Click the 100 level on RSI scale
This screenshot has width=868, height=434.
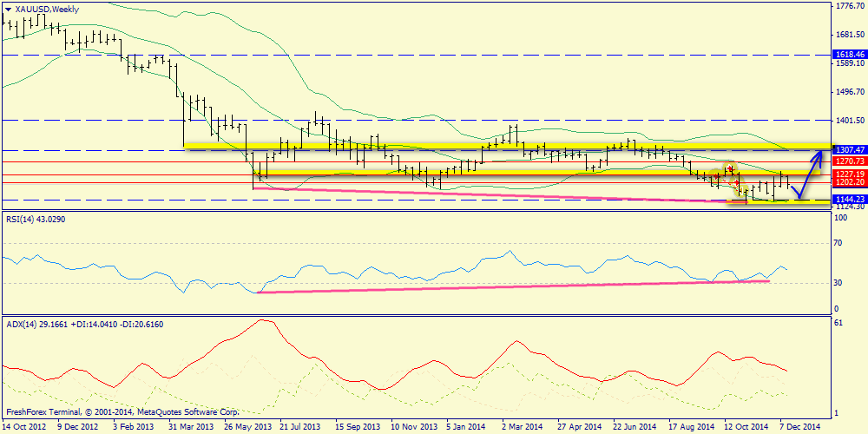point(841,219)
